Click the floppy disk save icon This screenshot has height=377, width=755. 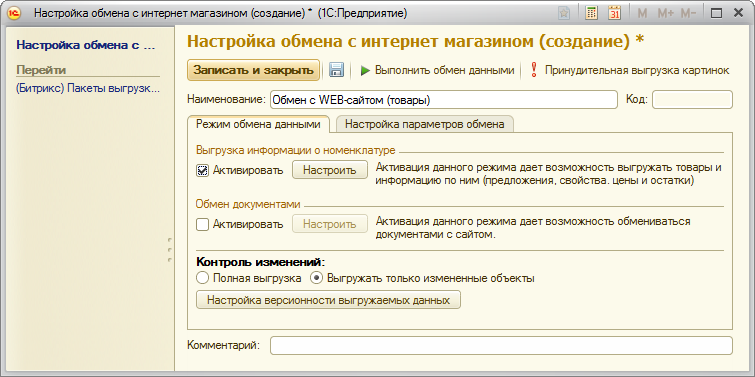coord(336,70)
